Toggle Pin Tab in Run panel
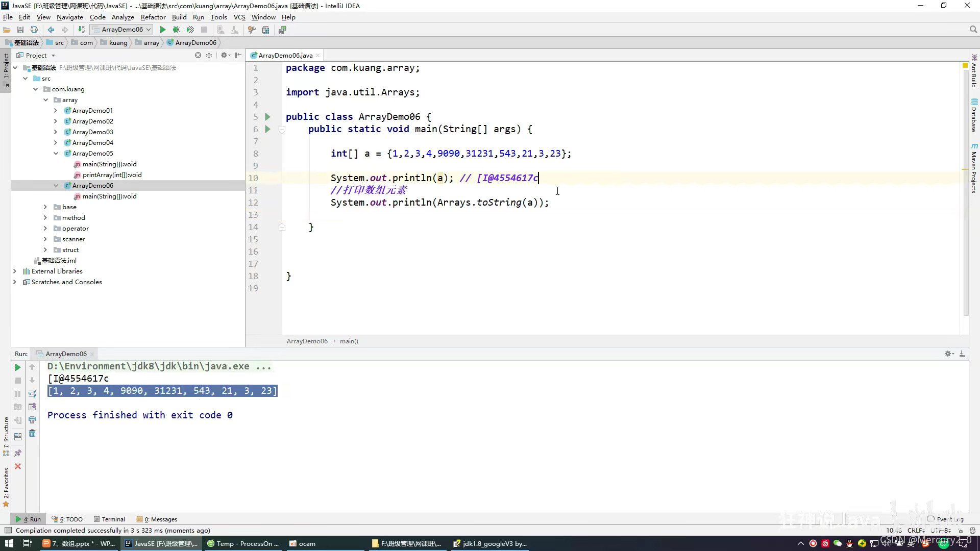 point(18,453)
